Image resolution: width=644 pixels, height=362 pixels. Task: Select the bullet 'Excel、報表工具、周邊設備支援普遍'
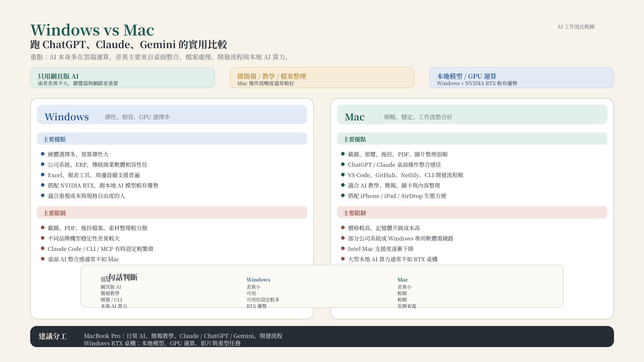point(94,175)
